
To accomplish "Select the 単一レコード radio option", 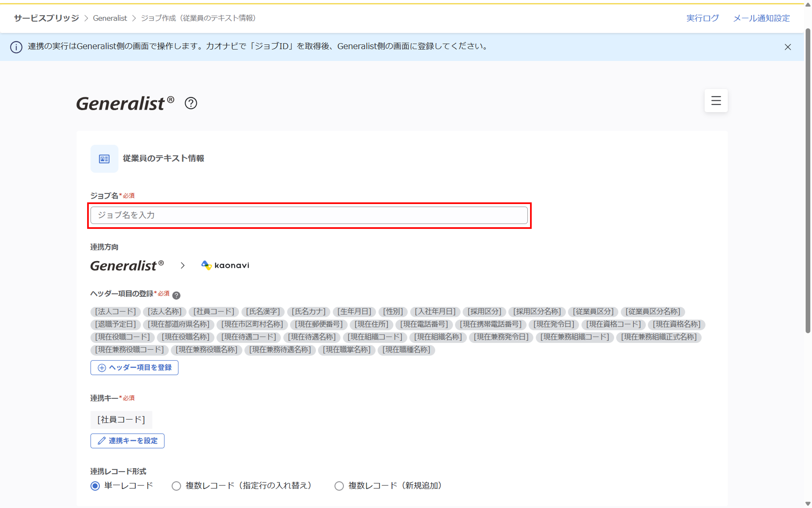I will 95,486.
